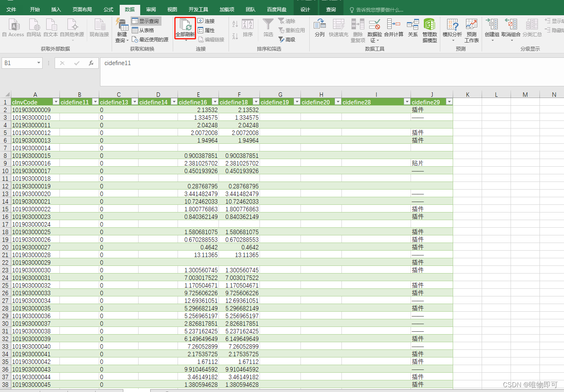This screenshot has height=392, width=564.
Task: Click the select-all corner of the sheet
Action: 5,94
